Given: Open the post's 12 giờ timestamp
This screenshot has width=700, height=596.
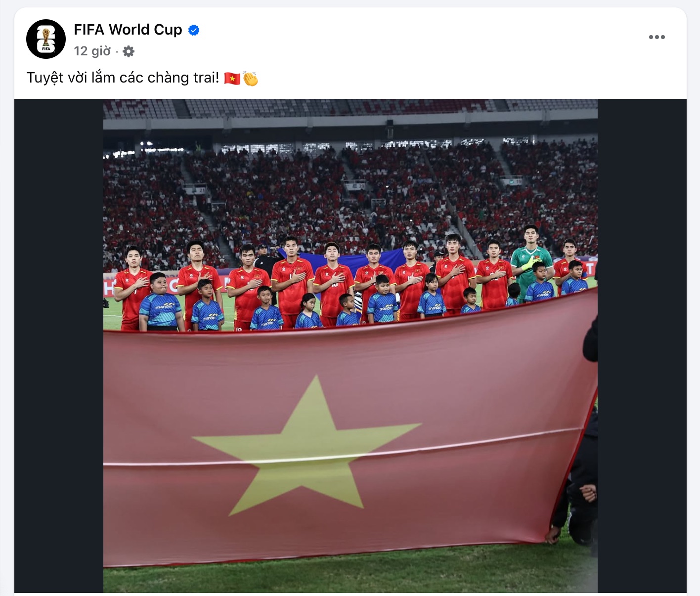Looking at the screenshot, I should pos(92,51).
